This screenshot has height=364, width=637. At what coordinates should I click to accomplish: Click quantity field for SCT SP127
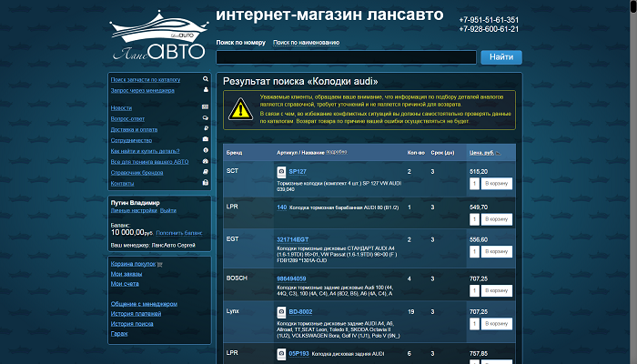pos(474,184)
